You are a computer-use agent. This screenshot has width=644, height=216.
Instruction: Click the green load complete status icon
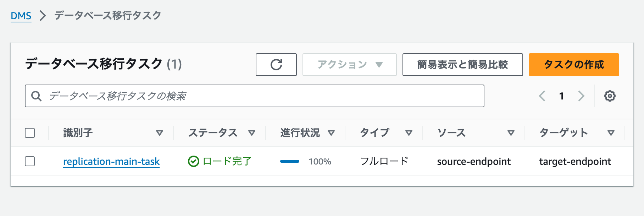tap(193, 162)
